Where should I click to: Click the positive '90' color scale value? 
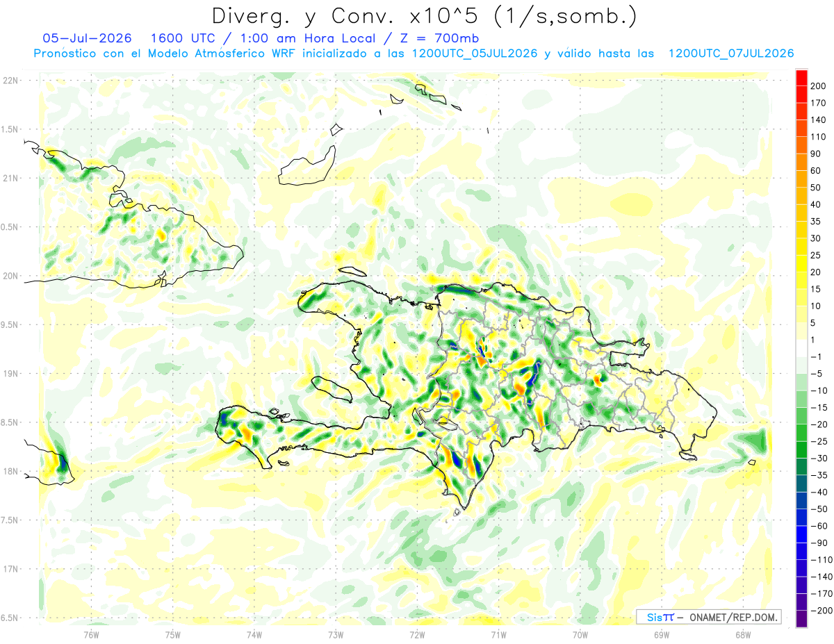tap(816, 154)
